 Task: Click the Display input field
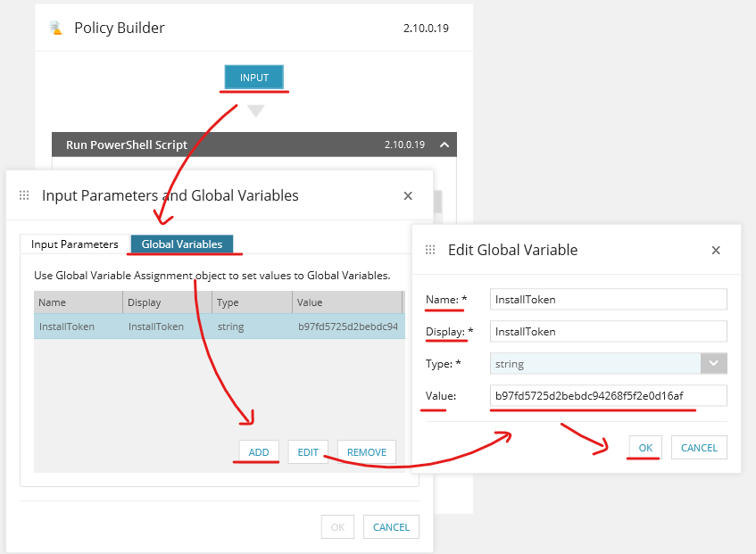pyautogui.click(x=609, y=332)
